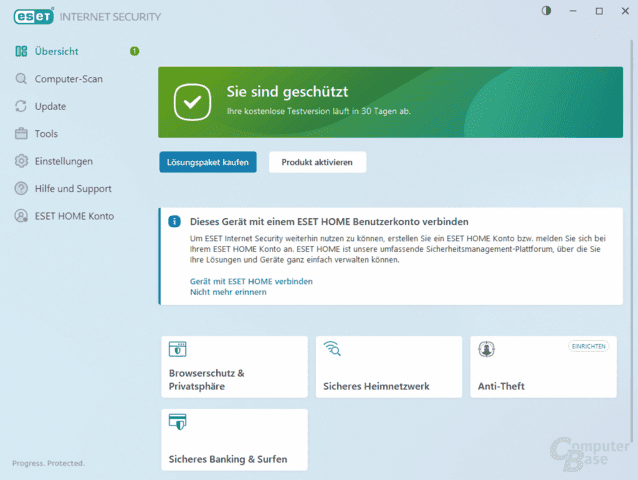Close the ESET window
Image resolution: width=638 pixels, height=480 pixels.
click(x=625, y=11)
